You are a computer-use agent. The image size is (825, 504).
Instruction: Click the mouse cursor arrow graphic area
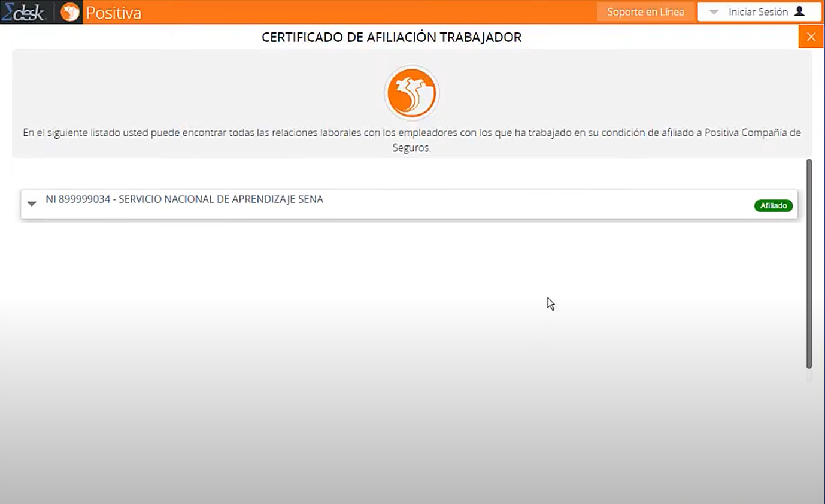coord(550,303)
